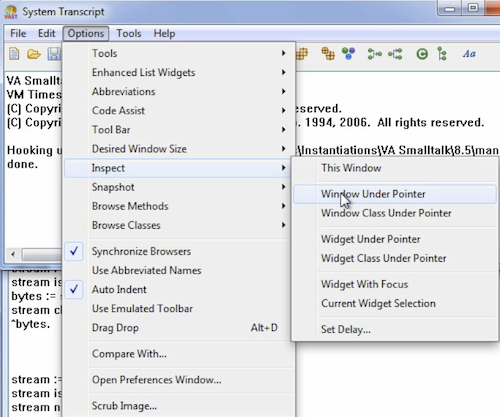500x417 pixels.
Task: Expand the Abbreviations submenu
Action: point(178,91)
